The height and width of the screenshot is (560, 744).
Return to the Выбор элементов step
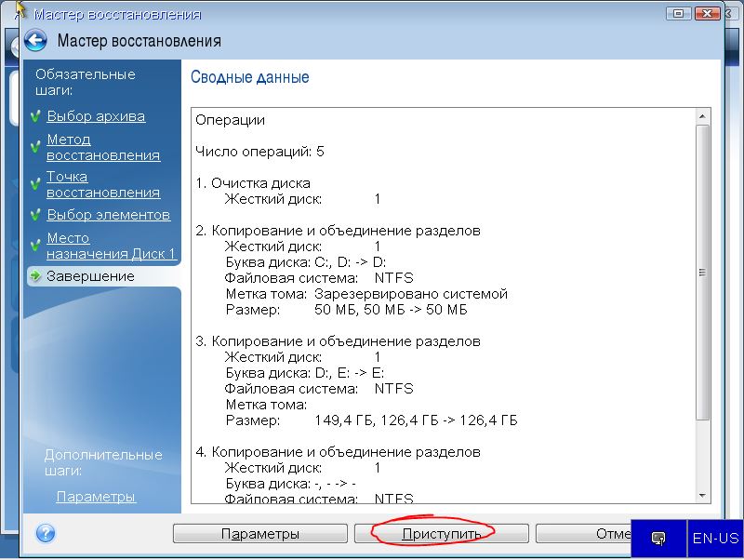108,215
